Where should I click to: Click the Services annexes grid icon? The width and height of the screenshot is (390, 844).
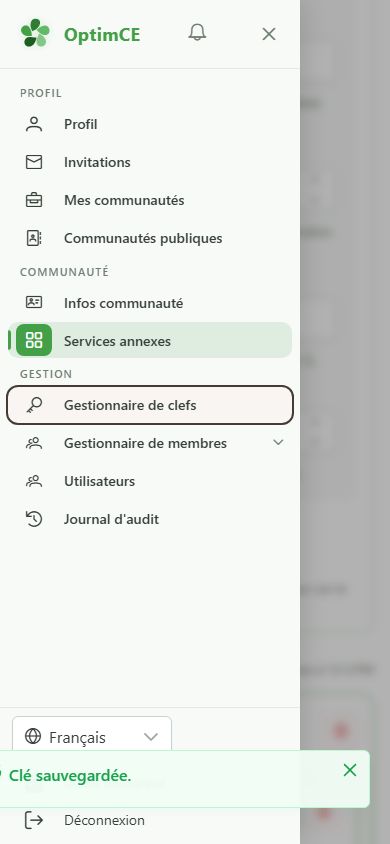click(34, 340)
